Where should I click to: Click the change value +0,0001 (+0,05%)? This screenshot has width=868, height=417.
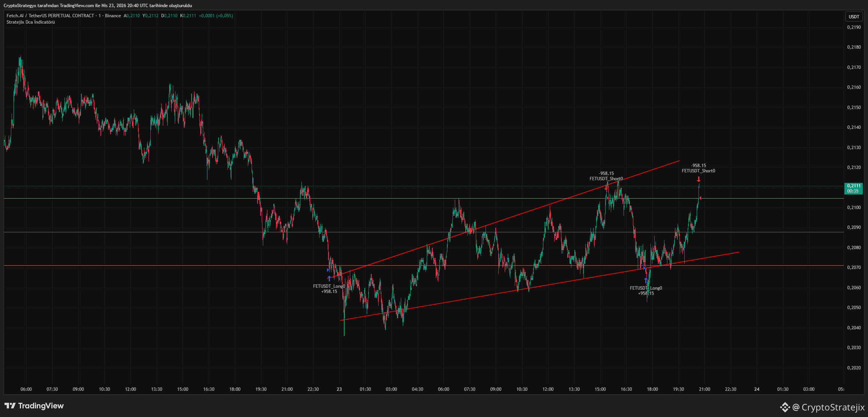216,16
